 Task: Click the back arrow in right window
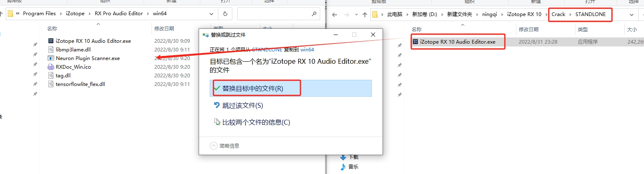point(335,15)
